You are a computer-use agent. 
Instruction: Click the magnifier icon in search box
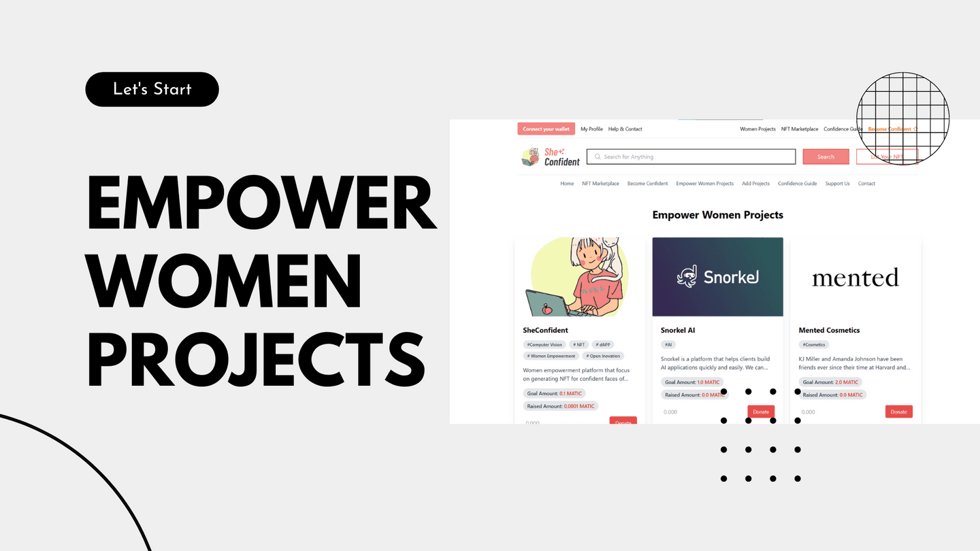tap(598, 157)
